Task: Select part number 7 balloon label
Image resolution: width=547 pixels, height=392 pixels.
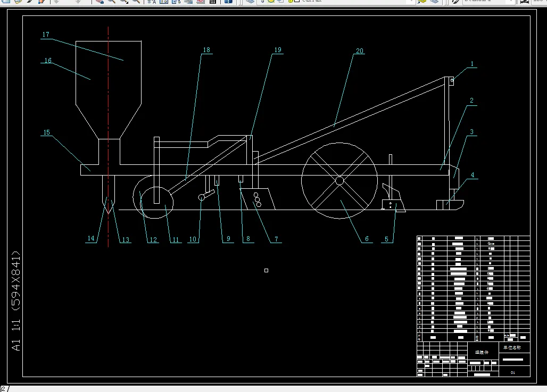Action: click(276, 239)
